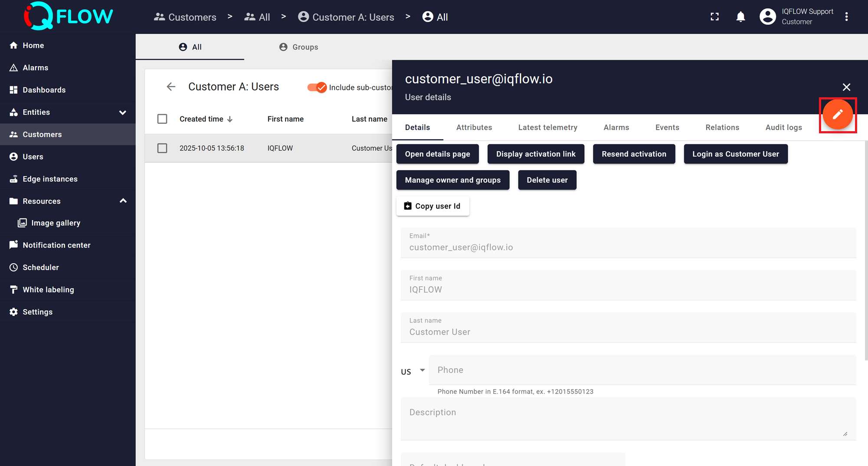The image size is (868, 466).
Task: Collapse the Resources sidebar section
Action: pos(123,201)
